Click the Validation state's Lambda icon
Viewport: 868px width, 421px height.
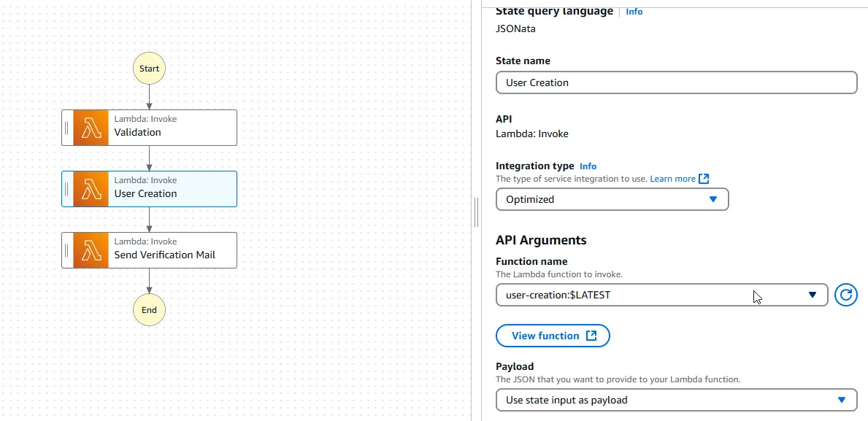click(91, 128)
